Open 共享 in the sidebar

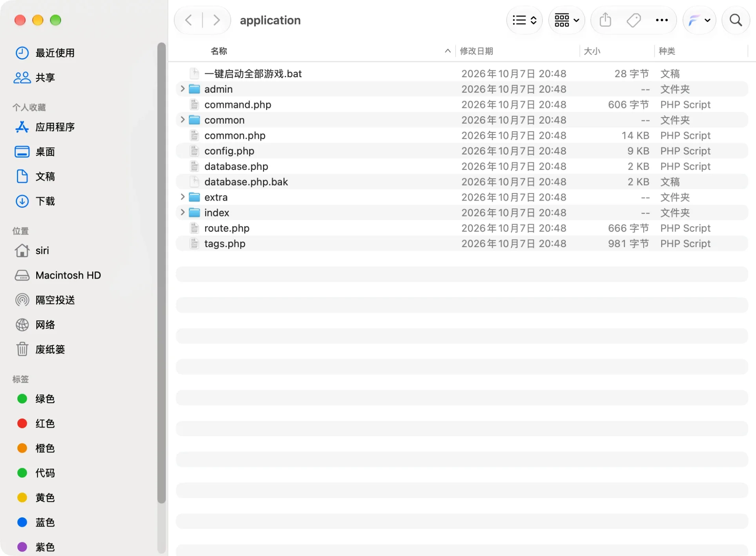[x=35, y=78]
